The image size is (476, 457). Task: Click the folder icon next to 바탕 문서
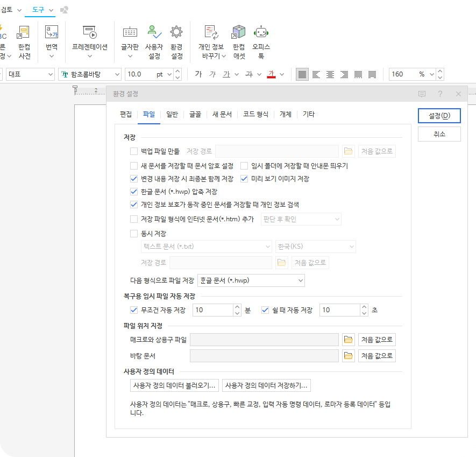click(348, 355)
